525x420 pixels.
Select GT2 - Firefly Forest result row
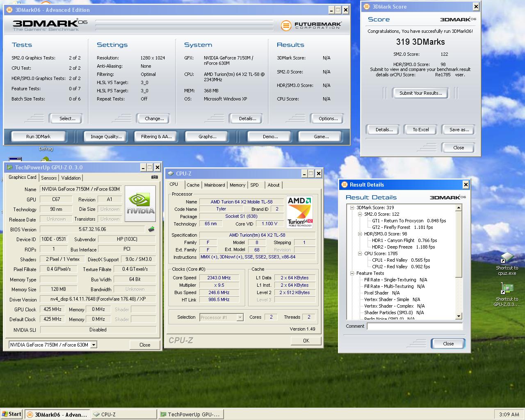pyautogui.click(x=402, y=227)
